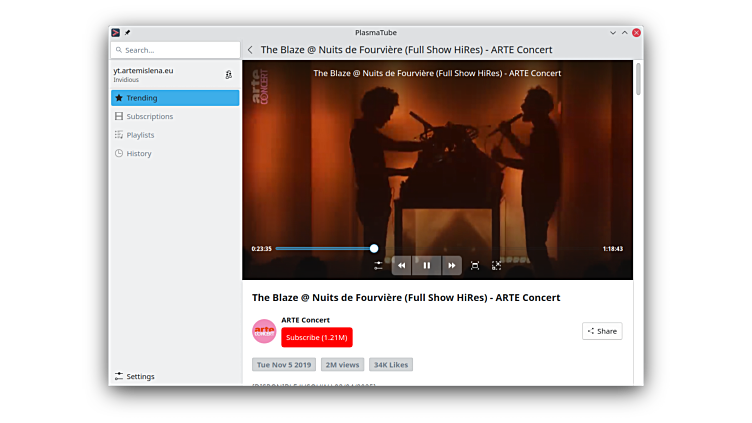
Task: Click the Search input field
Action: pyautogui.click(x=175, y=50)
